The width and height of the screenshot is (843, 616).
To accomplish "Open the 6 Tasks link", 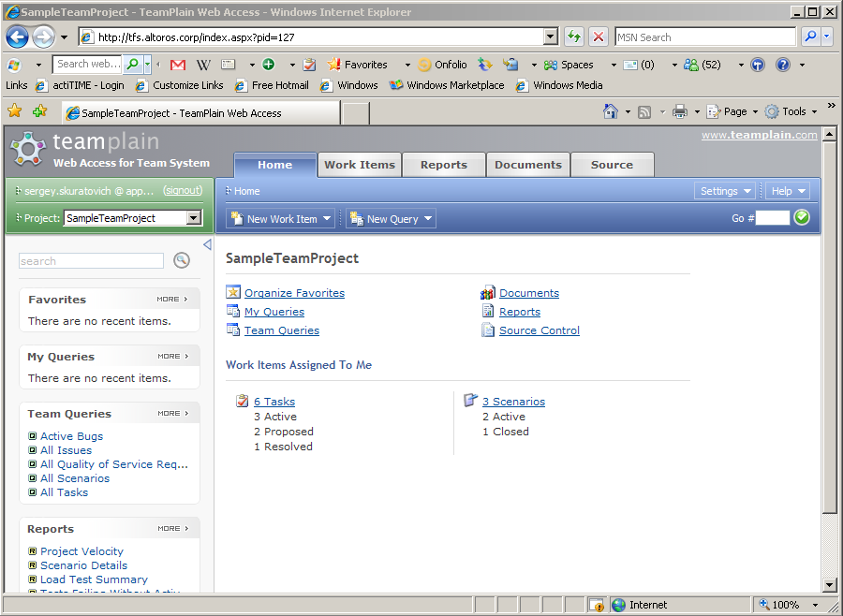I will [274, 402].
